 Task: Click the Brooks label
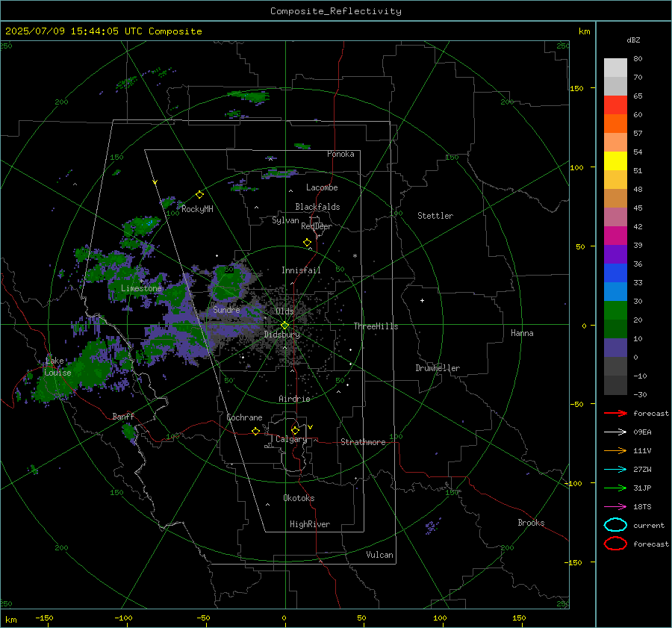point(531,523)
